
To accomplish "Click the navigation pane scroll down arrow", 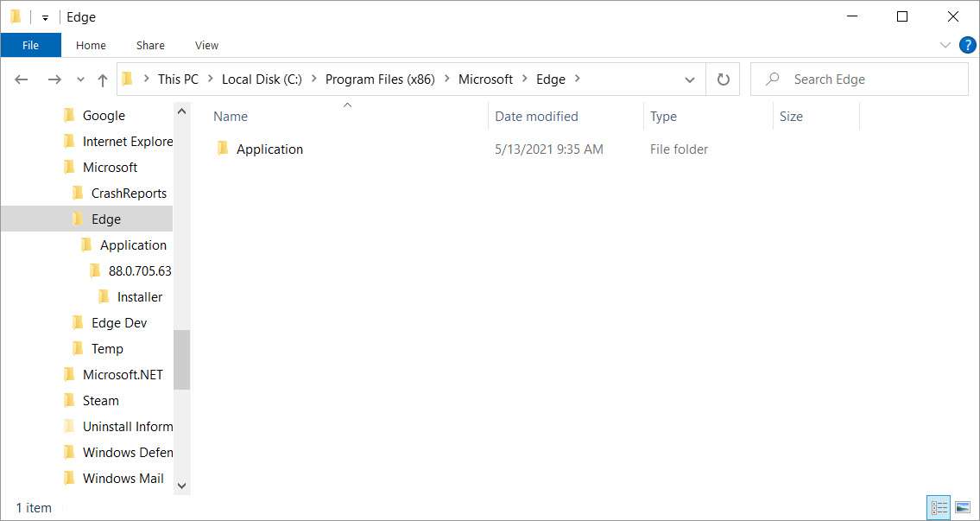I will pyautogui.click(x=182, y=486).
